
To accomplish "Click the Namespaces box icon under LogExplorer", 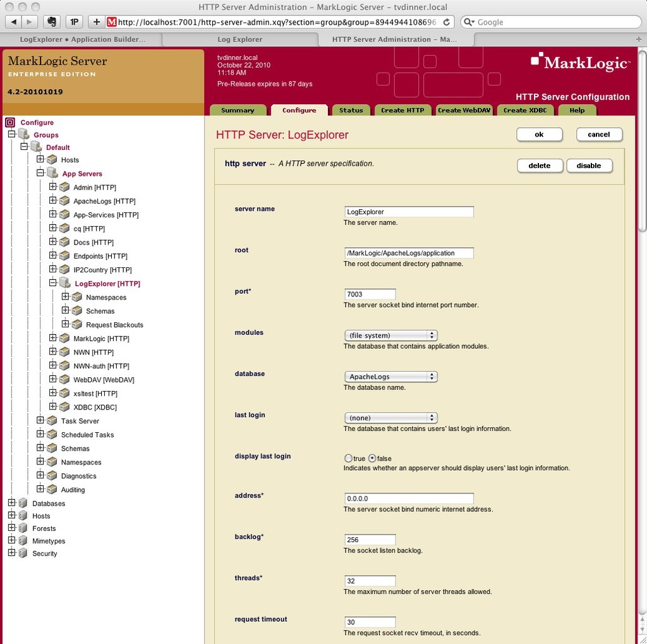I will click(76, 297).
